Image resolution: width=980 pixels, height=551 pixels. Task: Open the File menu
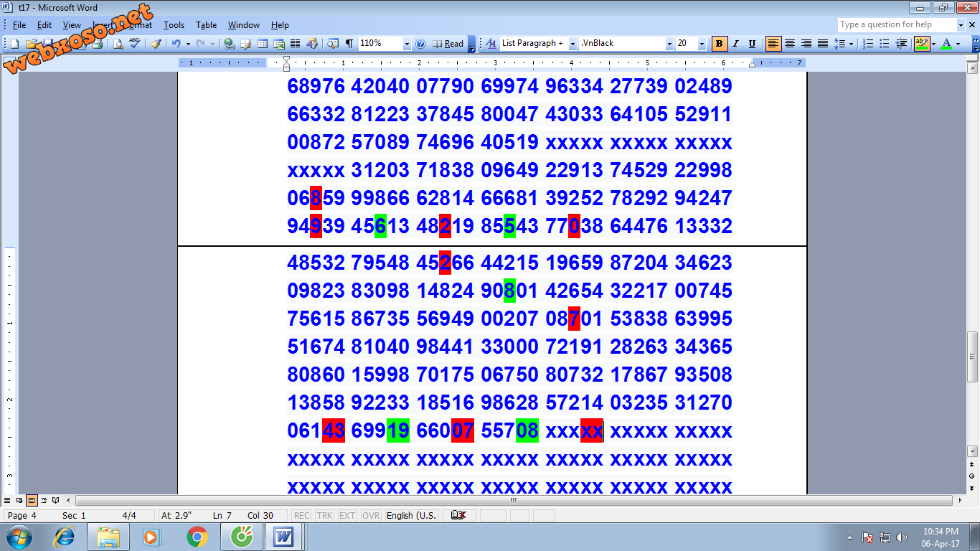(19, 25)
